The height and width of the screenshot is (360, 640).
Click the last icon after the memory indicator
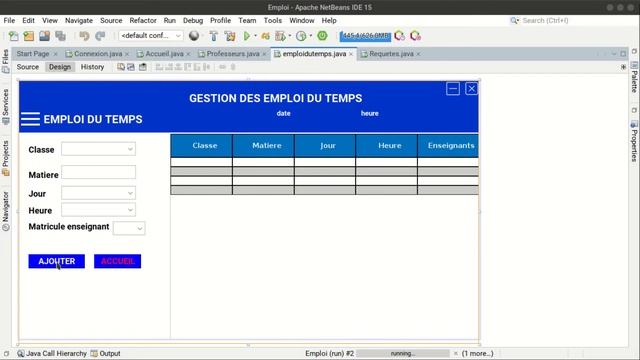(416, 36)
